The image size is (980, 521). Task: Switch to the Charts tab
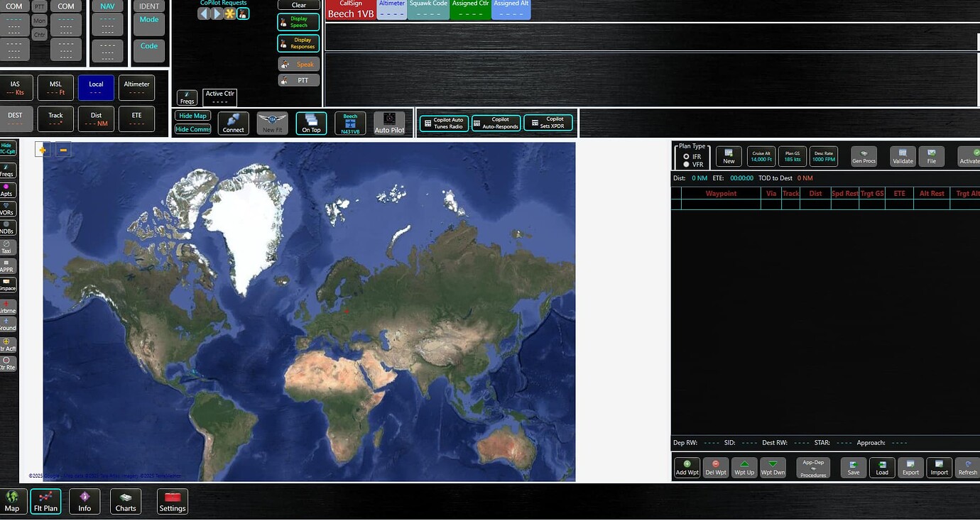(x=126, y=501)
